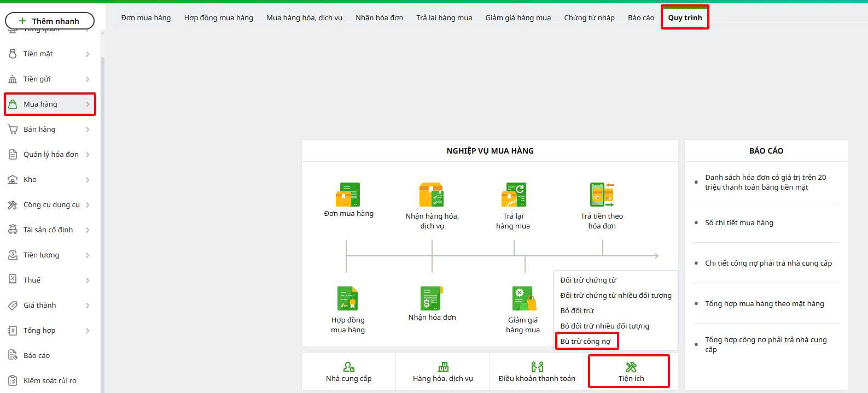868x393 pixels.
Task: Expand the Kho menu chevron
Action: (x=88, y=180)
